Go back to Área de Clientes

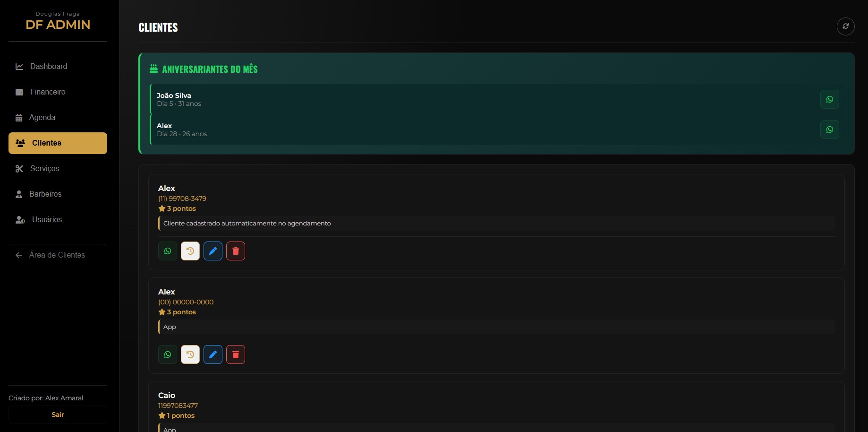[58, 255]
